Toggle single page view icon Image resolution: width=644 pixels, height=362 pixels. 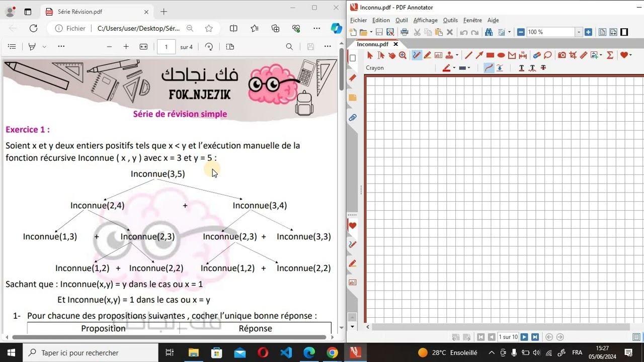tap(602, 32)
